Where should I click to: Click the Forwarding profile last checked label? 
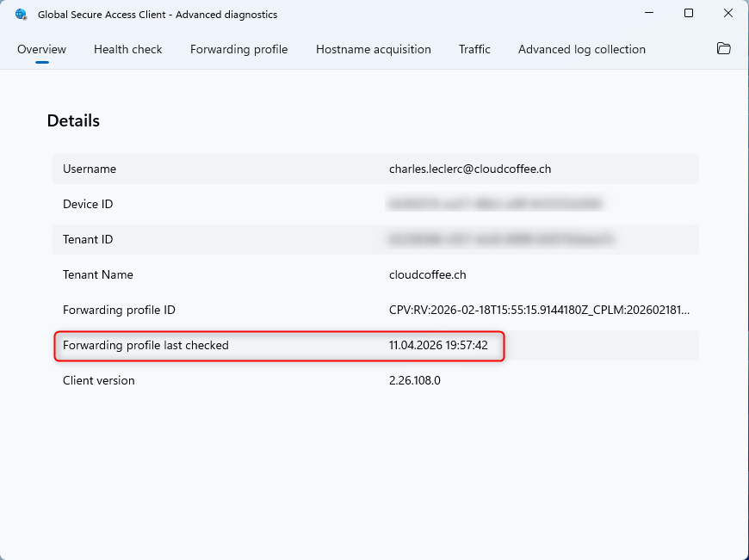coord(145,345)
